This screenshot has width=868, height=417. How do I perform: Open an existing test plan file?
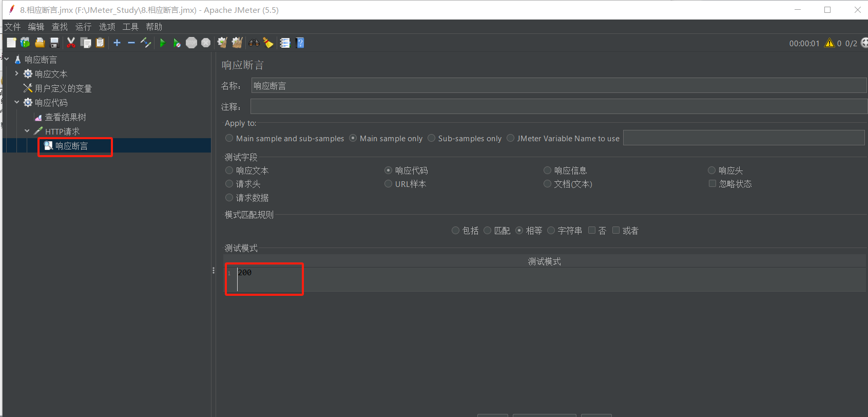[x=40, y=43]
